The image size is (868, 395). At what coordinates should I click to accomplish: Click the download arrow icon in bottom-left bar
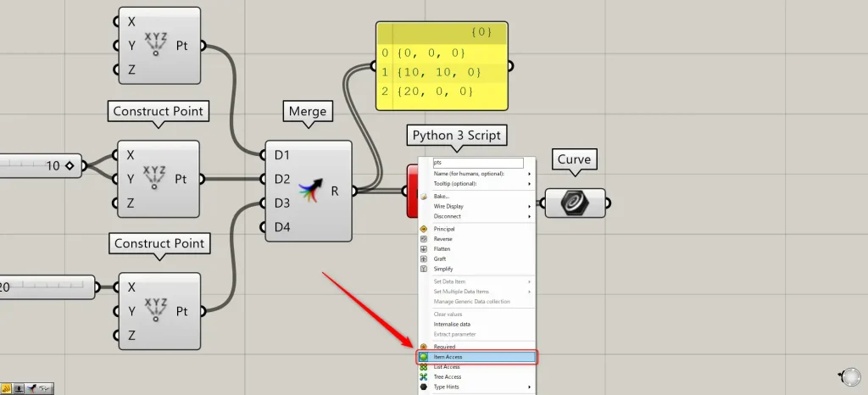pyautogui.click(x=19, y=388)
